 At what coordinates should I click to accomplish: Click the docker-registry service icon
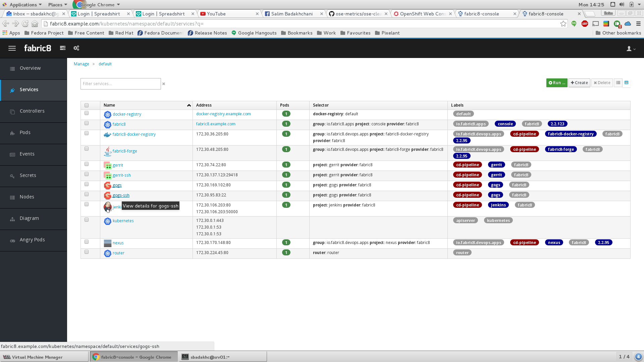coord(107,115)
